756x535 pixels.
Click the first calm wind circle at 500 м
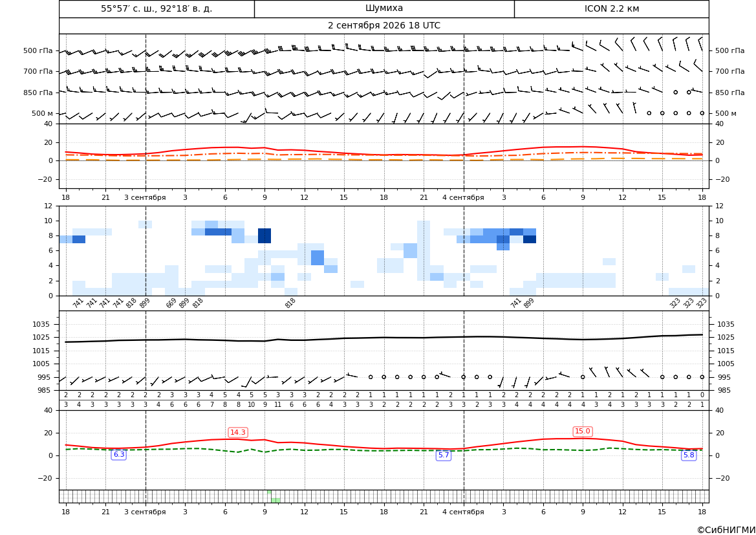(x=649, y=113)
